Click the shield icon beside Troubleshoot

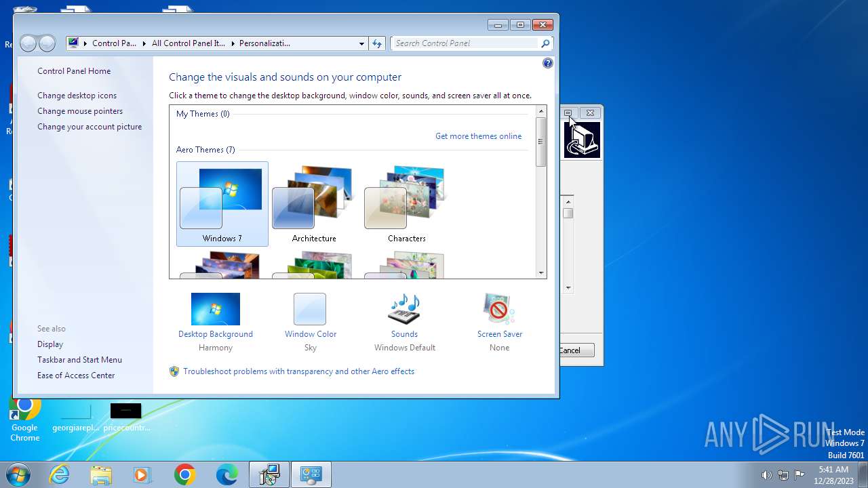click(x=174, y=371)
